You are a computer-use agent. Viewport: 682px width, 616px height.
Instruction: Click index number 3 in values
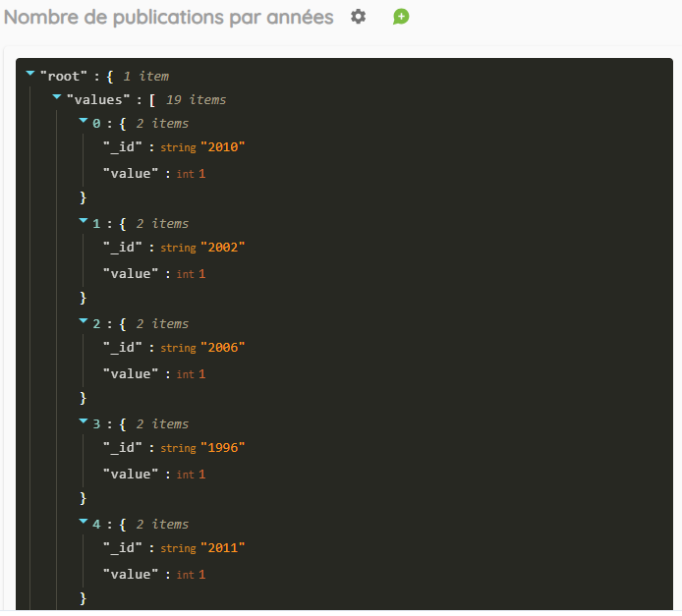click(x=96, y=424)
